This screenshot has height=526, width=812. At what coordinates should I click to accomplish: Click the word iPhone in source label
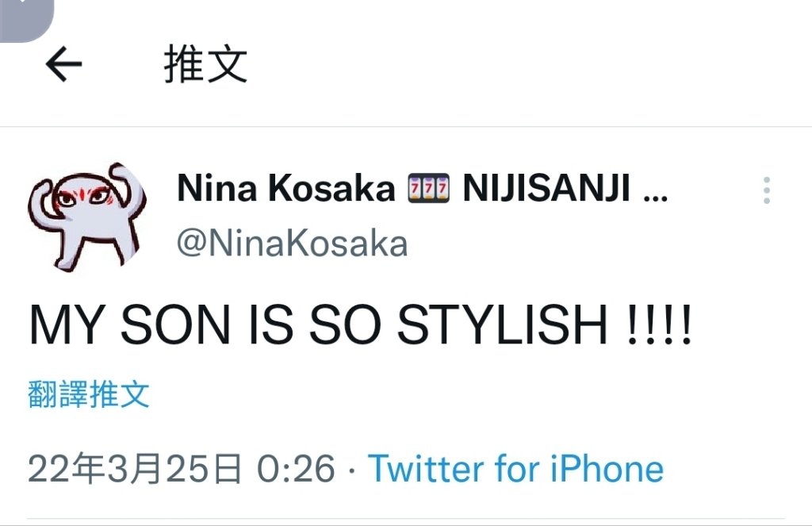click(607, 469)
